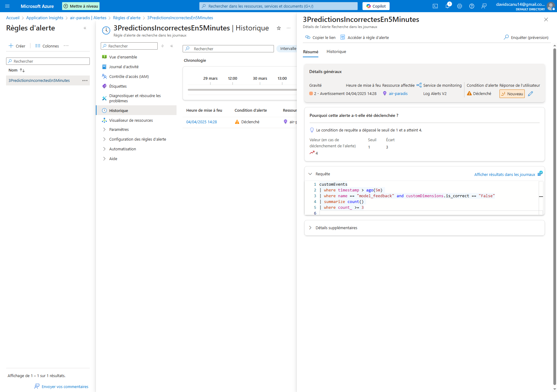This screenshot has height=392, width=557.
Task: Toggle the resource menu expand/collapse arrows
Action: point(163,46)
